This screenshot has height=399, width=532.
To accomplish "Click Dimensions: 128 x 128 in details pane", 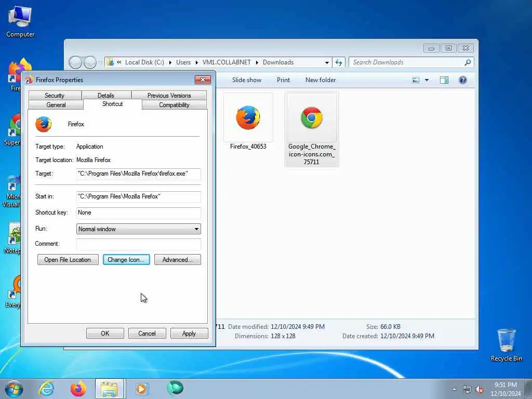I will [264, 336].
